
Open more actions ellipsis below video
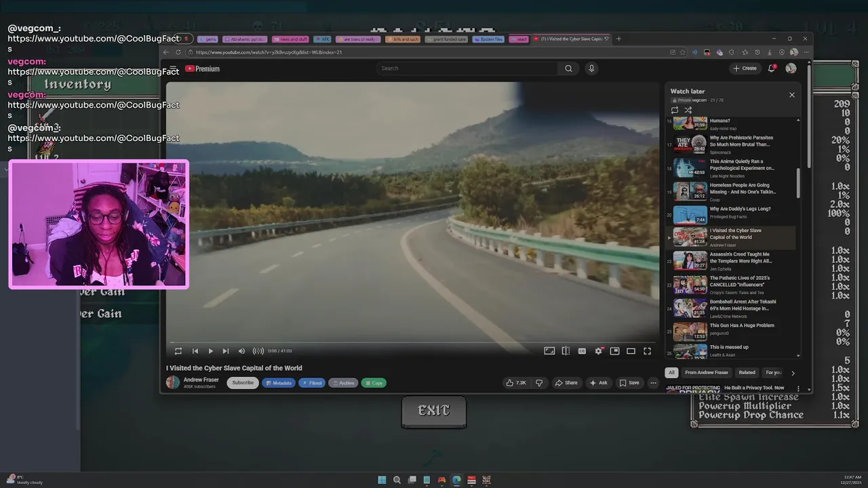653,383
